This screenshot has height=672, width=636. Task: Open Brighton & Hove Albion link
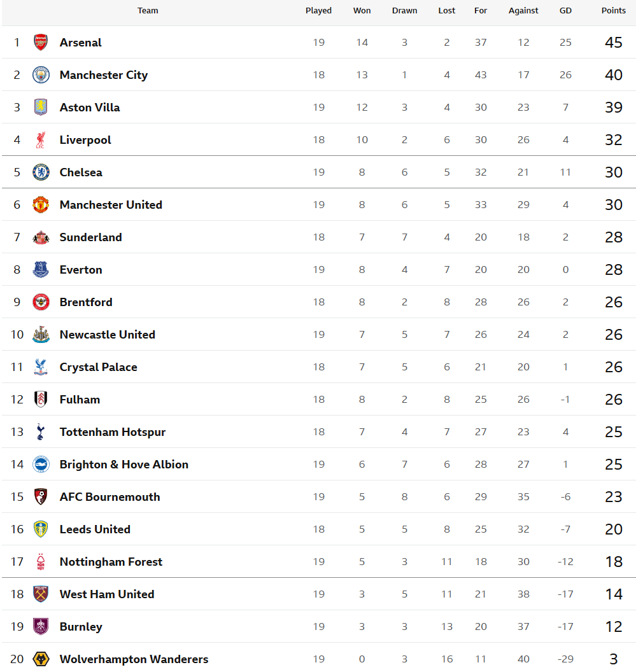point(124,465)
